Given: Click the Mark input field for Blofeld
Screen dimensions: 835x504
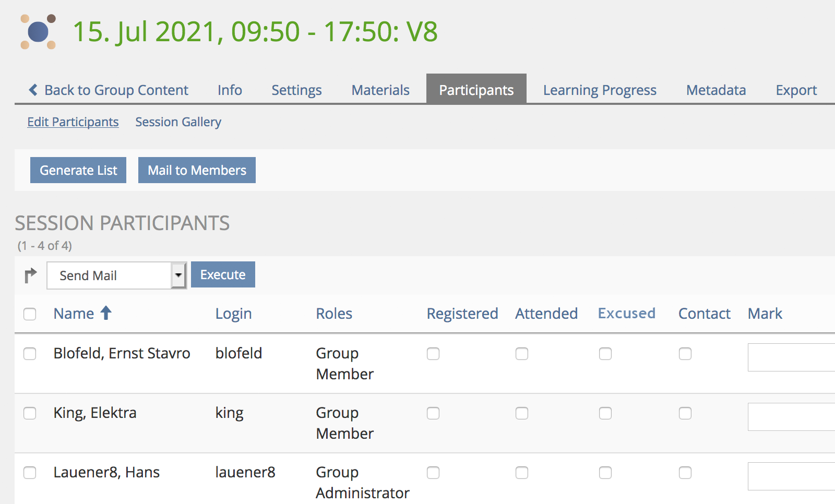Looking at the screenshot, I should pyautogui.click(x=791, y=357).
